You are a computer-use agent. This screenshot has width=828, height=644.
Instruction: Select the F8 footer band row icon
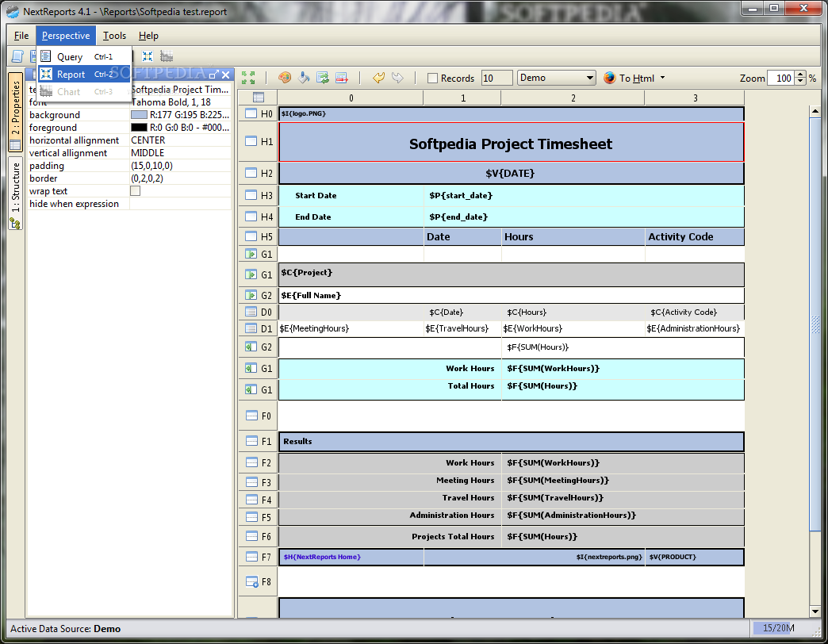pyautogui.click(x=252, y=581)
